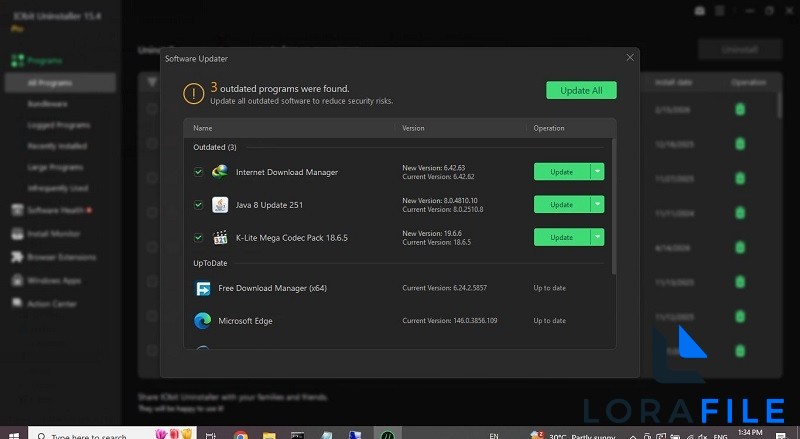800x439 pixels.
Task: Select Bundleware in IObit sidebar
Action: pyautogui.click(x=47, y=104)
